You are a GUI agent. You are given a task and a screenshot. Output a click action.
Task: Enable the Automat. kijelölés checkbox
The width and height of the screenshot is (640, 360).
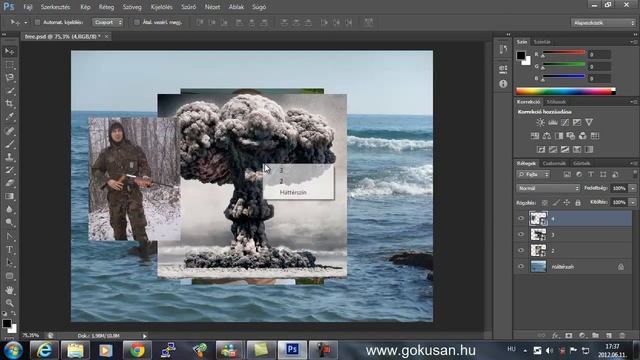[38, 22]
